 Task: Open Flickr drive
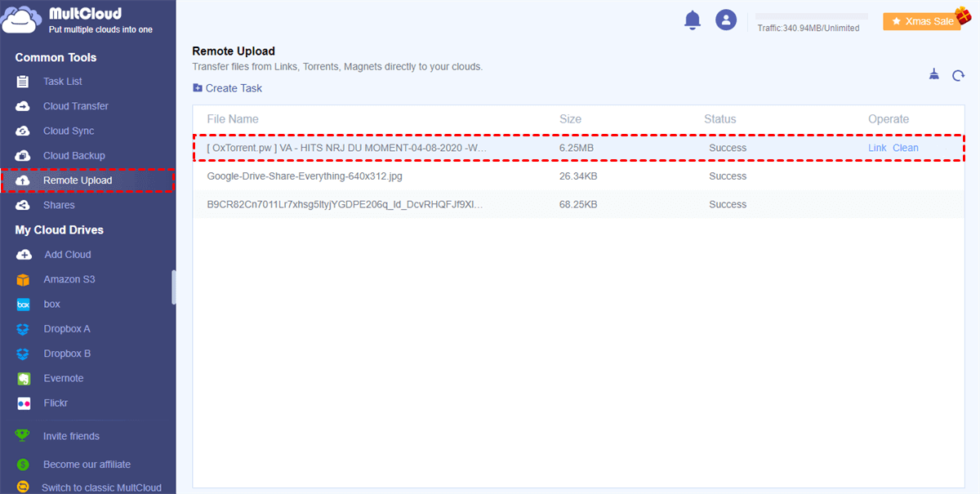56,403
